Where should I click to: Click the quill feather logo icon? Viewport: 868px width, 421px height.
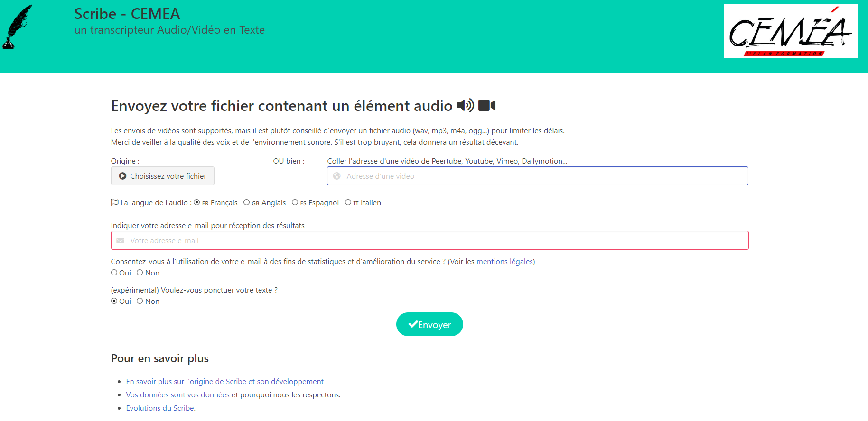click(18, 27)
